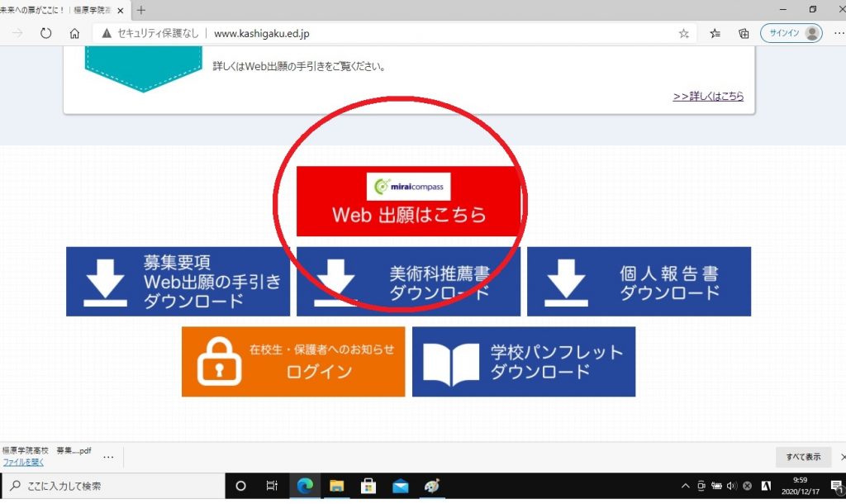Download 募集要項 Web出願の手引き
Image resolution: width=846 pixels, height=504 pixels.
(178, 282)
